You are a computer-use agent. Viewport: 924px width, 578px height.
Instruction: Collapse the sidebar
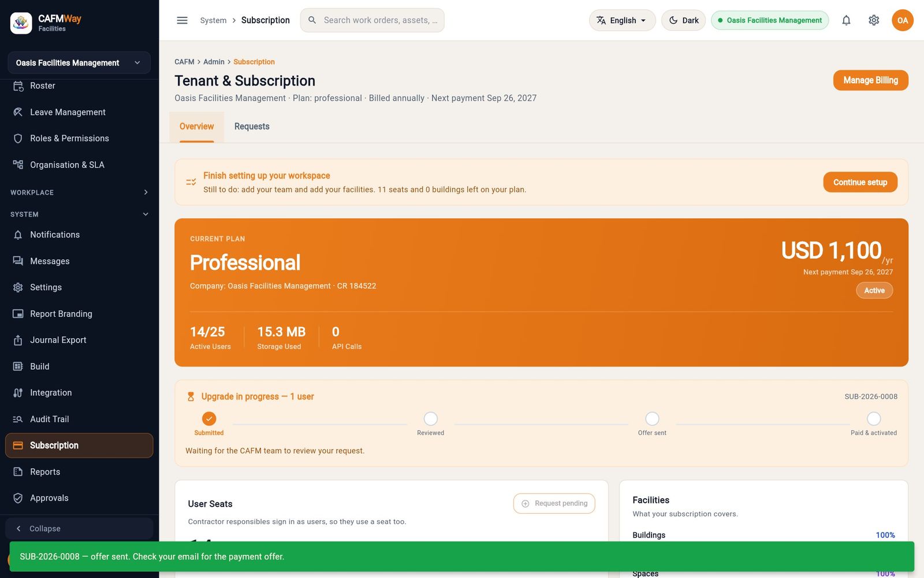(x=79, y=529)
